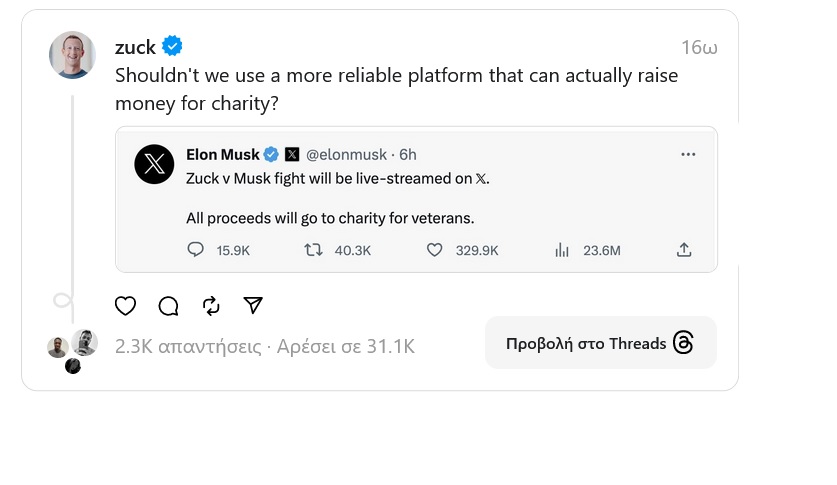The width and height of the screenshot is (837, 485).
Task: Open three-dot menu on quoted tweet
Action: 688,155
